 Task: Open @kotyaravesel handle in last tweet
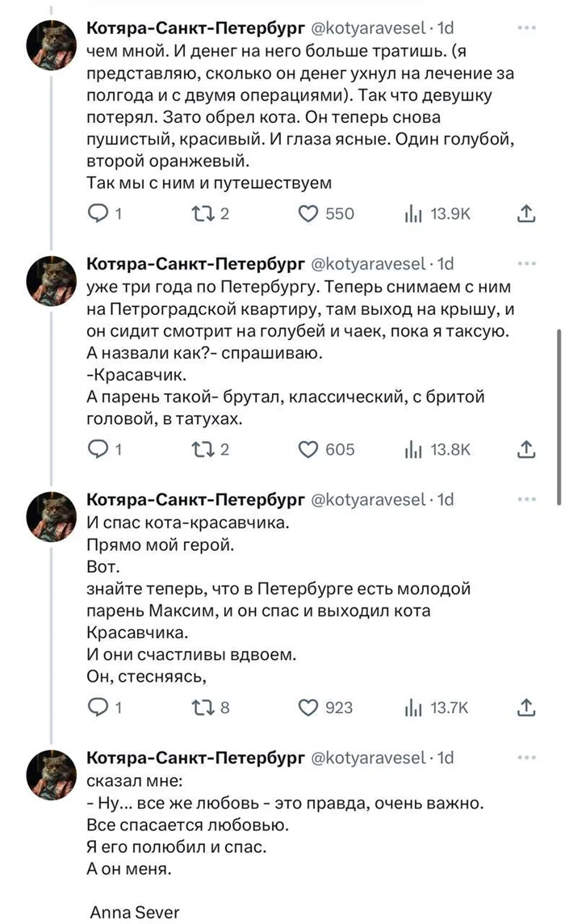click(x=369, y=758)
